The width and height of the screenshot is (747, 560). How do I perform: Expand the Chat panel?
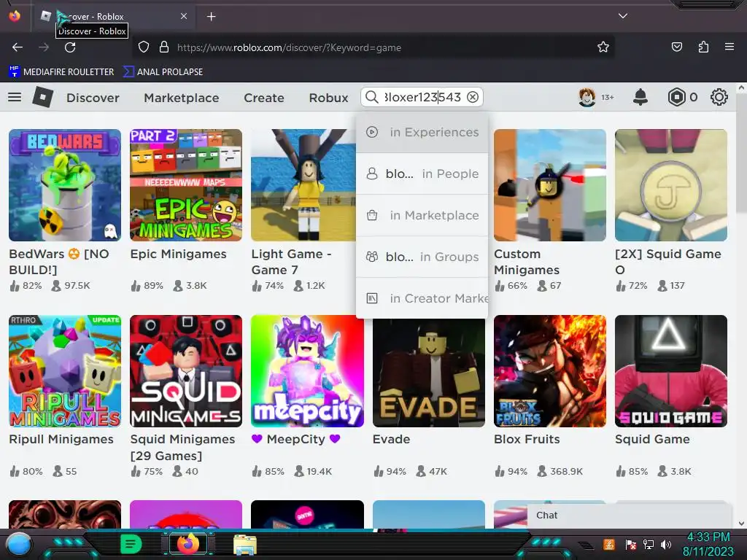[x=629, y=516]
